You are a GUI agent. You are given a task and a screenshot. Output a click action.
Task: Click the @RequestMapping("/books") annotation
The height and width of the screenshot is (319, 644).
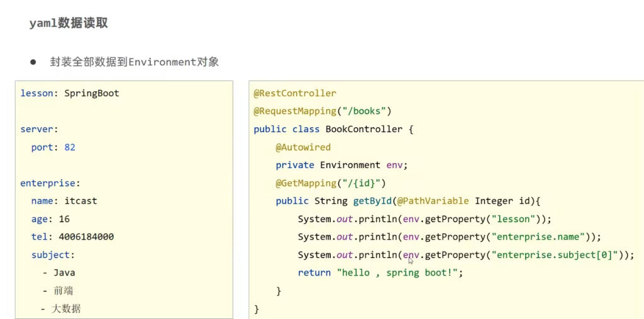click(x=322, y=111)
